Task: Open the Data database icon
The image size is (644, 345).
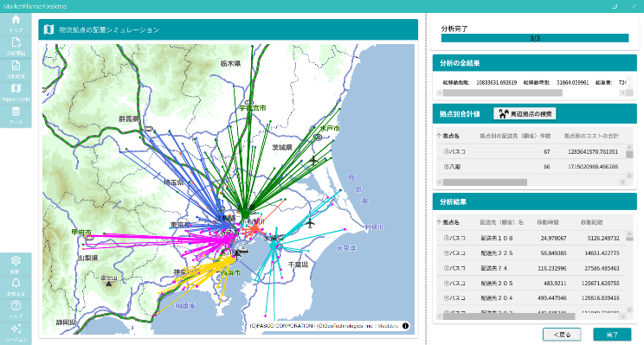Action: pos(16,116)
